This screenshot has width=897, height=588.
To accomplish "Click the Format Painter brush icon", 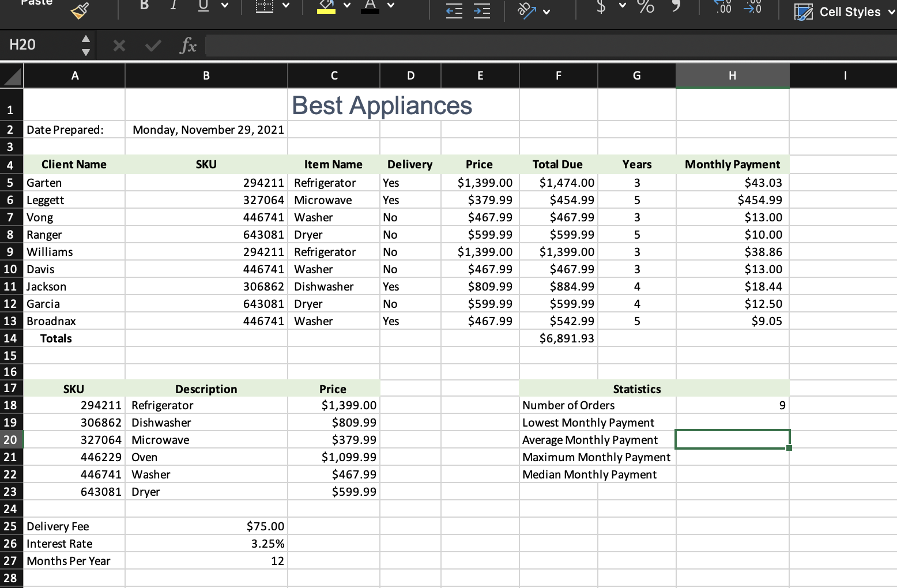I will 80,9.
